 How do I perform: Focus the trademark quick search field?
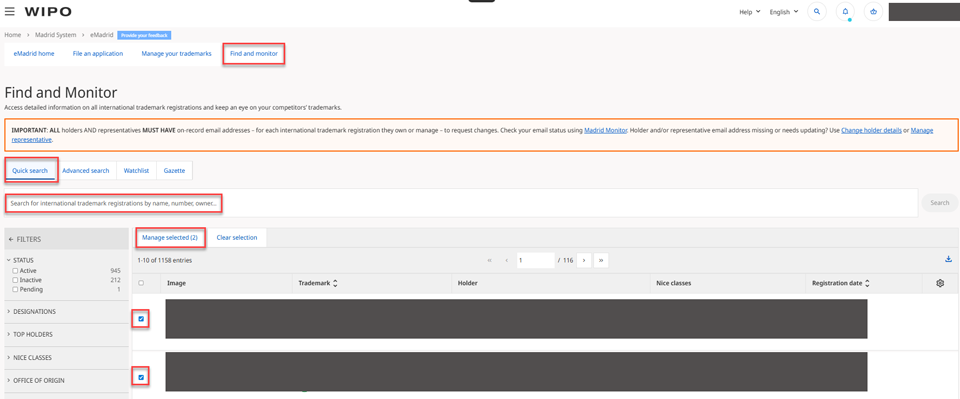click(x=462, y=203)
